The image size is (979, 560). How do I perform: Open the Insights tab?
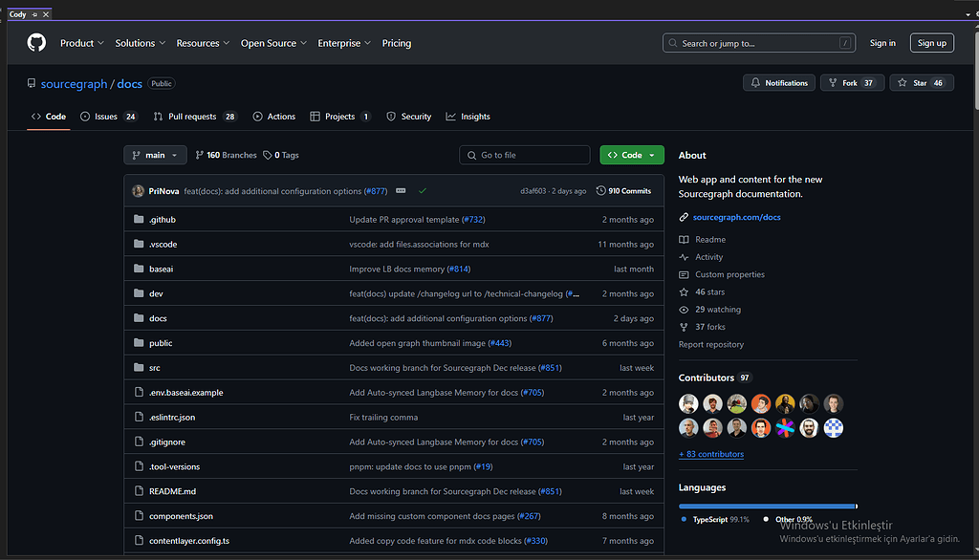point(474,117)
